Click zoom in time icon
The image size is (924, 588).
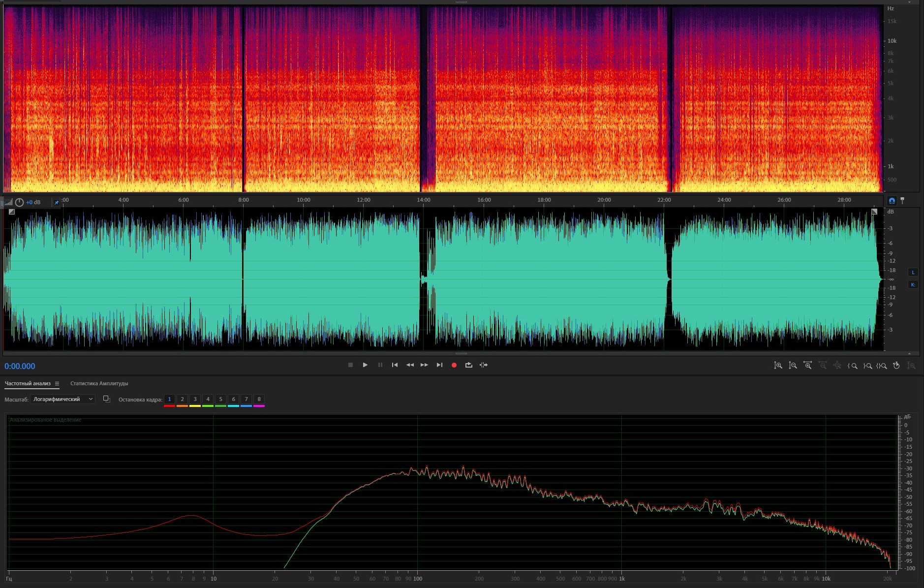pyautogui.click(x=807, y=366)
